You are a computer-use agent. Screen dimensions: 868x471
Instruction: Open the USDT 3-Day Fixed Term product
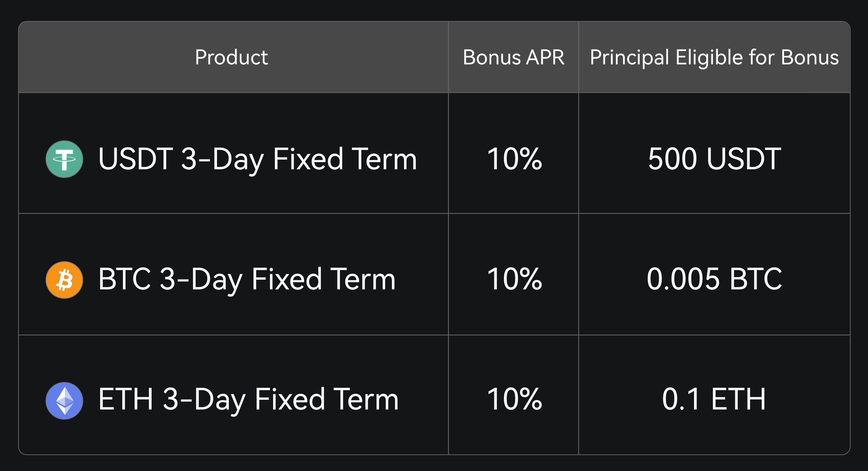point(258,159)
